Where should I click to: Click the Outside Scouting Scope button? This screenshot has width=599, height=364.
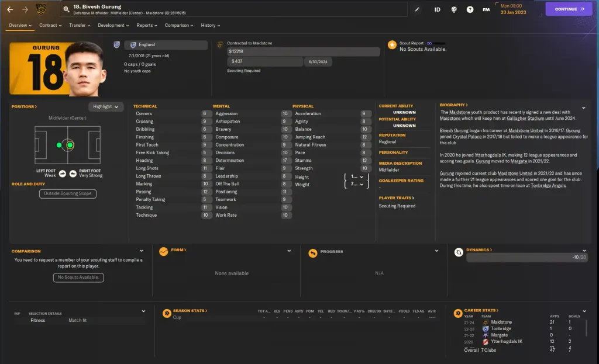click(68, 194)
